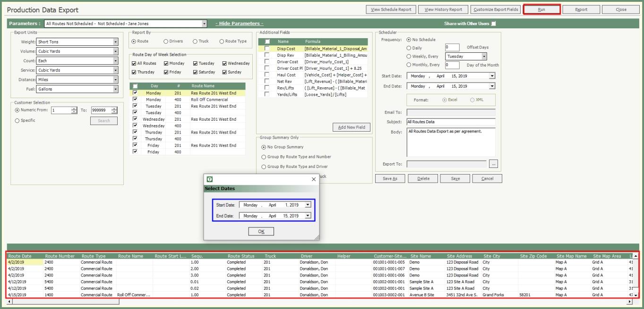
Task: Toggle Sunday day checkbox
Action: pyautogui.click(x=224, y=72)
